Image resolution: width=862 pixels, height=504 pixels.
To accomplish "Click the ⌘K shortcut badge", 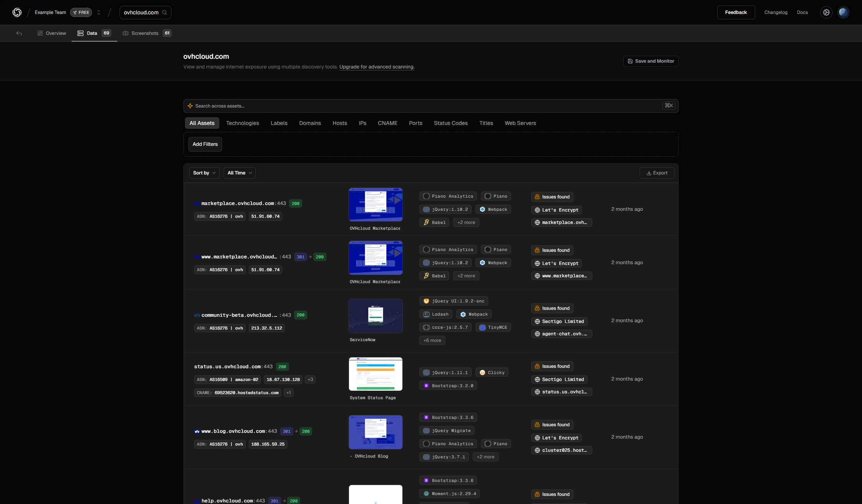I will (x=669, y=106).
